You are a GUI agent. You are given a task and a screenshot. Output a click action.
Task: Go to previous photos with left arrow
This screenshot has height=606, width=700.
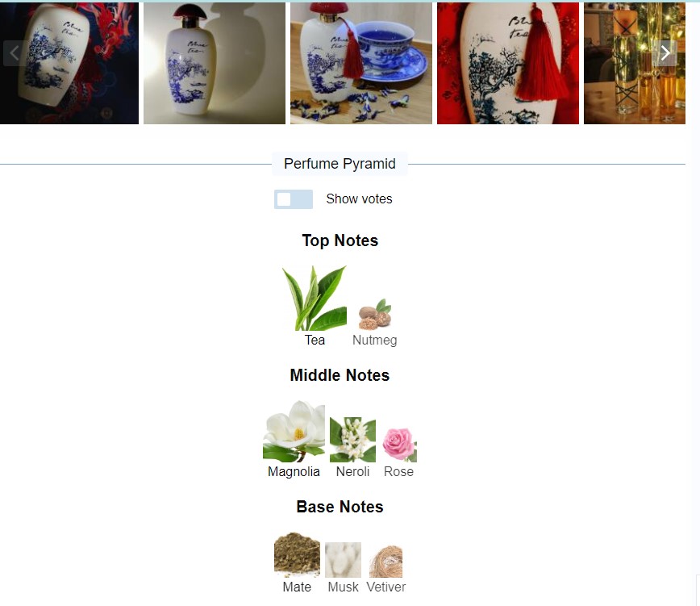[15, 52]
